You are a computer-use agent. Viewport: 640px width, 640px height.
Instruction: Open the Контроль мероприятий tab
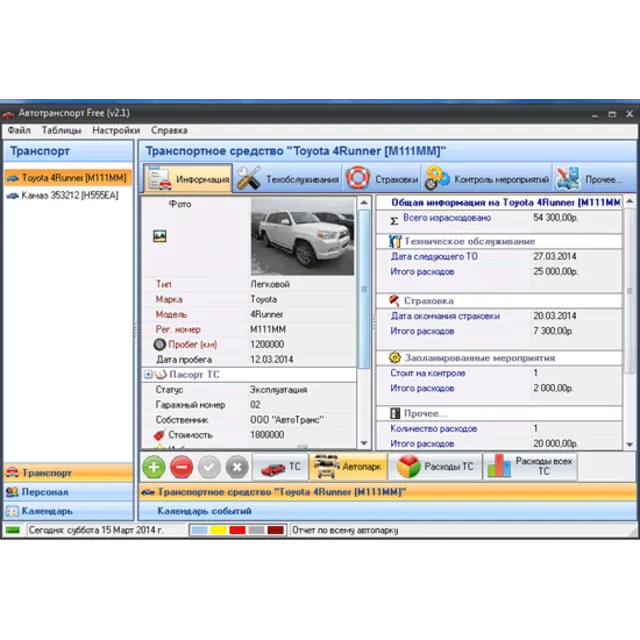tap(486, 178)
